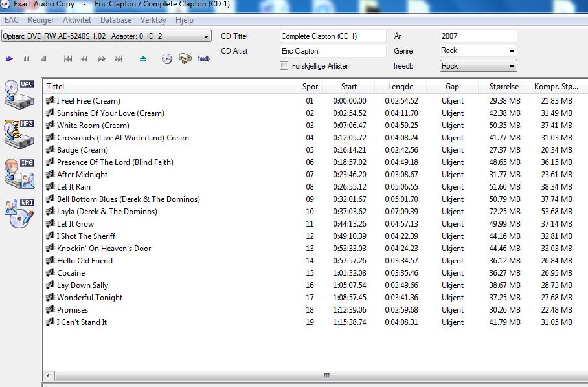The image size is (588, 387).
Task: Select track 'Let It Rain'
Action: pyautogui.click(x=74, y=187)
